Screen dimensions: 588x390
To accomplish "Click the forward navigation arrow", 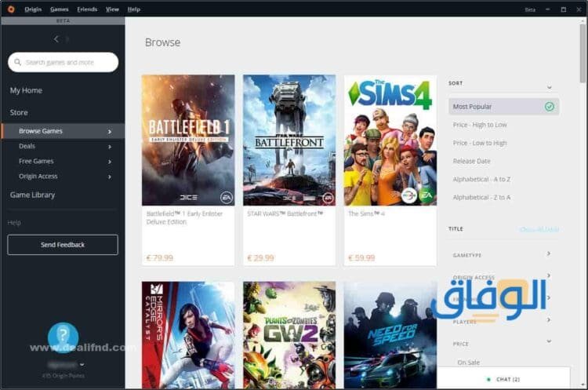I will pyautogui.click(x=67, y=38).
